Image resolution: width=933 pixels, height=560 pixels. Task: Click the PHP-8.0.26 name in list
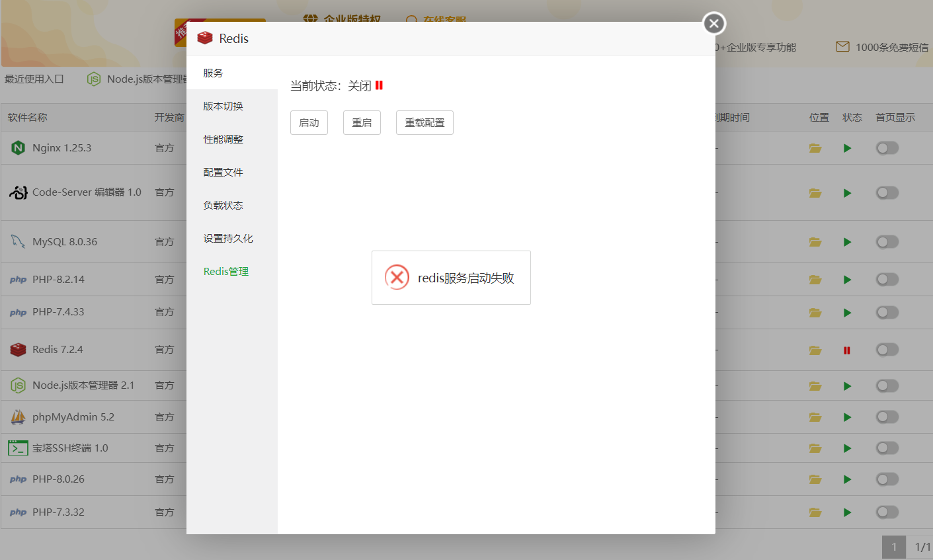[x=58, y=479]
